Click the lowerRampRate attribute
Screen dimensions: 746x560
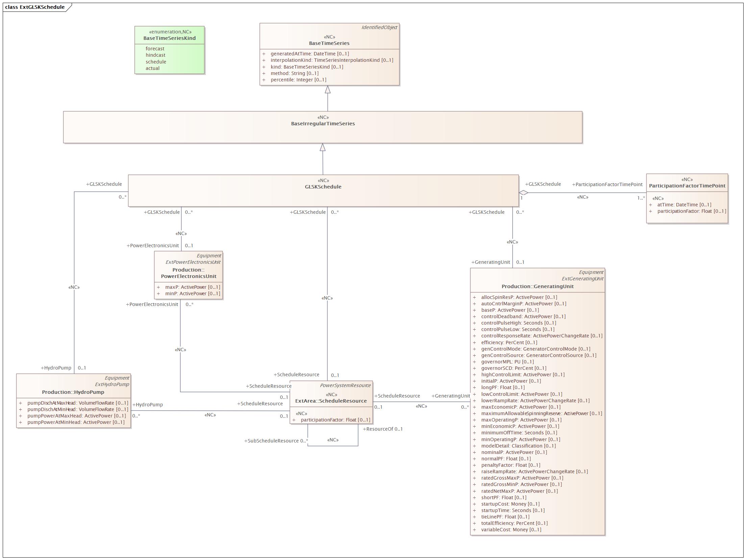[535, 401]
